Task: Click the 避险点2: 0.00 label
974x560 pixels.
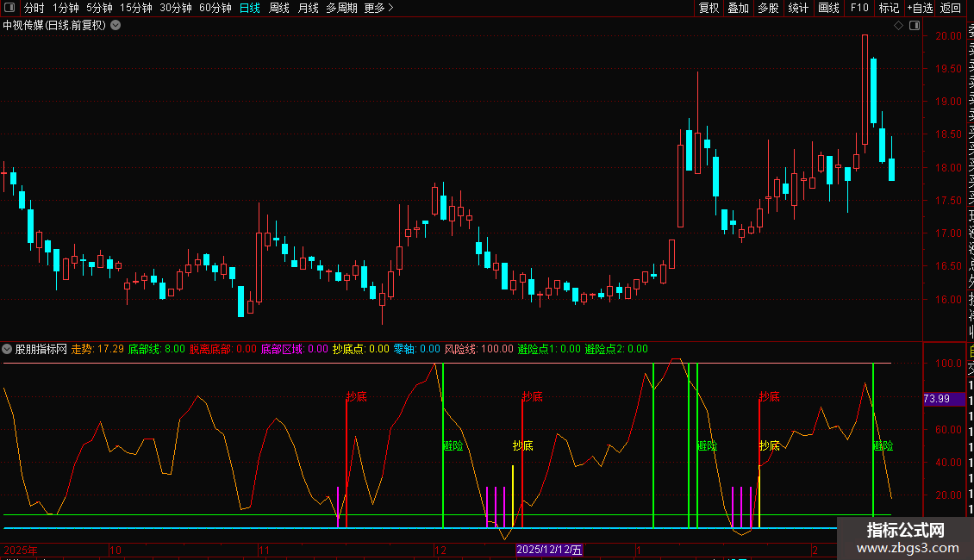Action: click(616, 349)
